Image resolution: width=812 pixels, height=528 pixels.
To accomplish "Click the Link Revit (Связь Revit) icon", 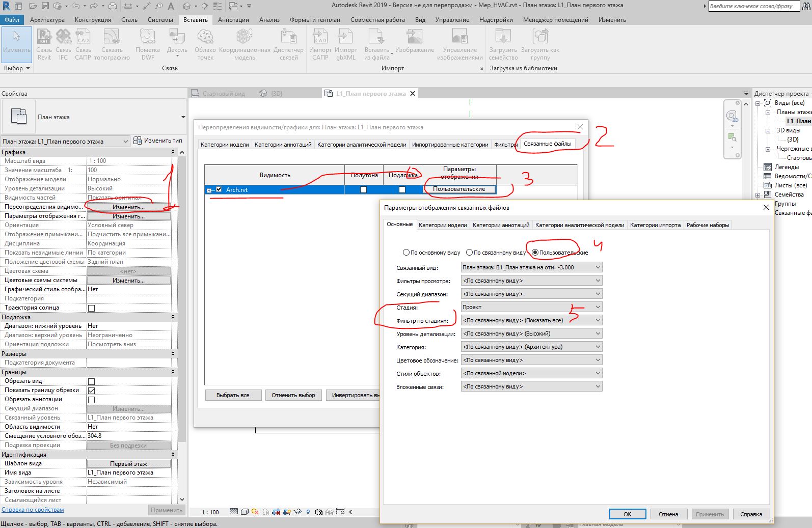I will [44, 37].
